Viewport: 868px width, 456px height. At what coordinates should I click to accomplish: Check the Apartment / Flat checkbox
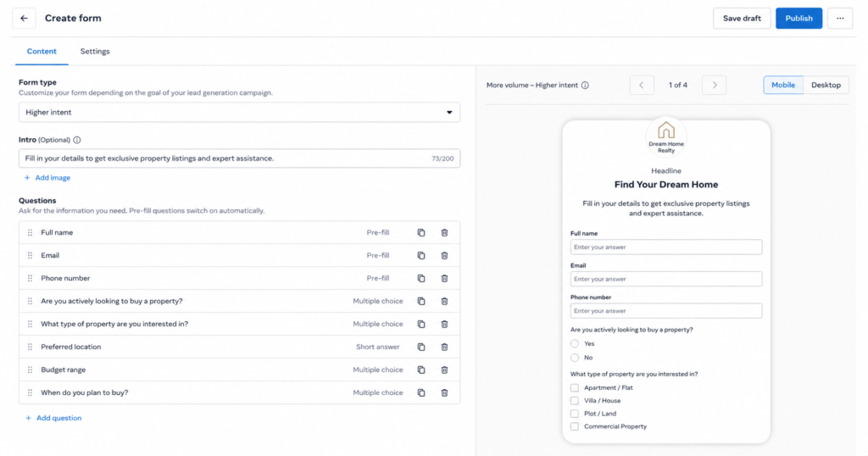(575, 388)
